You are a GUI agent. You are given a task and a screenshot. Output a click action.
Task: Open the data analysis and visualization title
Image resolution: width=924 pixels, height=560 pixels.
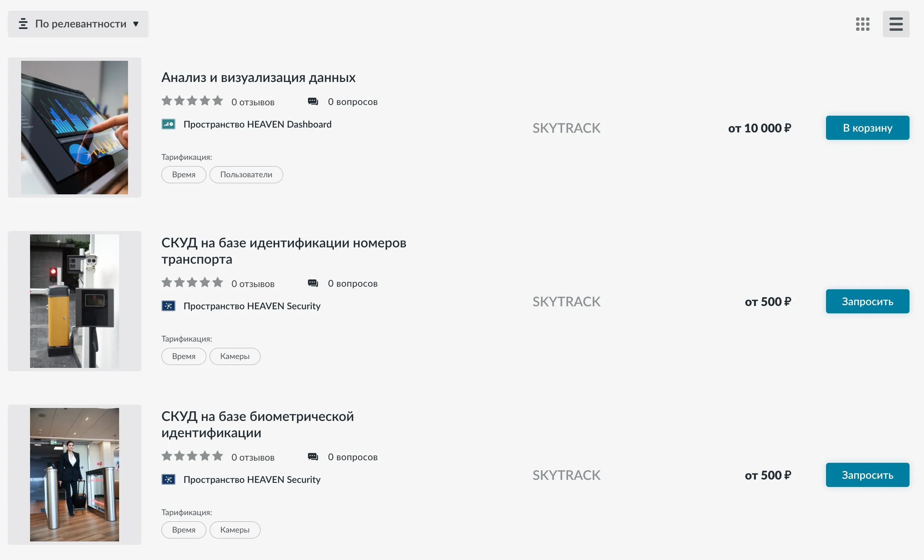pyautogui.click(x=258, y=78)
